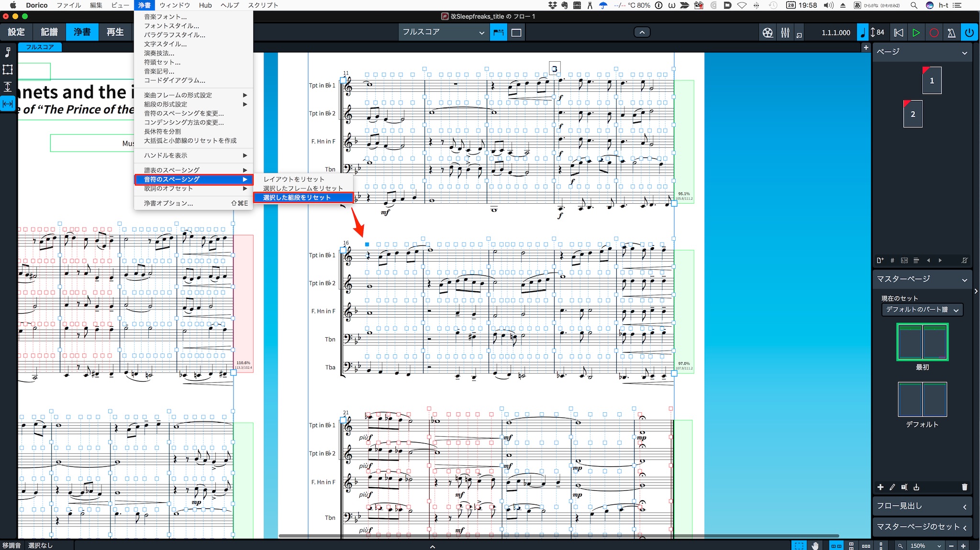Collapse right panel with side arrow

pyautogui.click(x=976, y=291)
